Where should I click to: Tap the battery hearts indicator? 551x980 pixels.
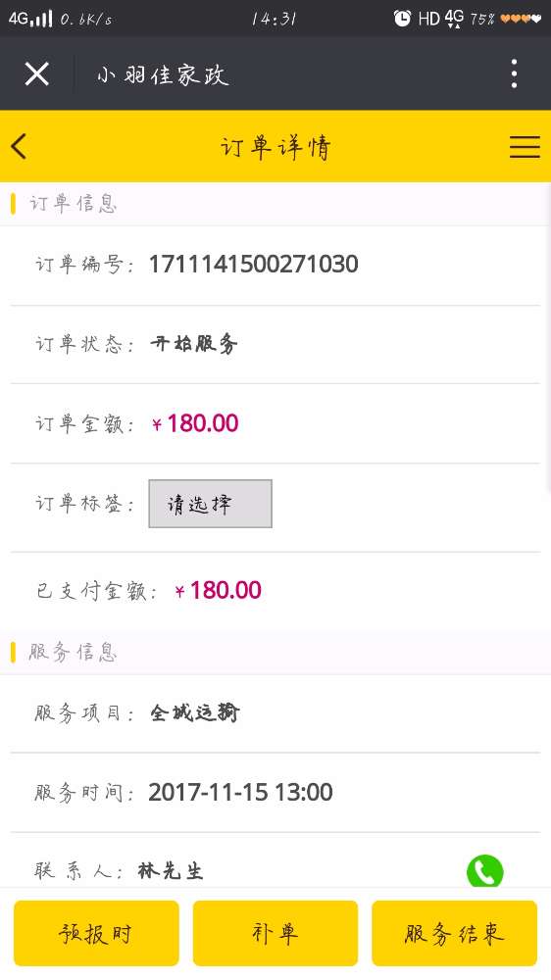click(x=521, y=19)
